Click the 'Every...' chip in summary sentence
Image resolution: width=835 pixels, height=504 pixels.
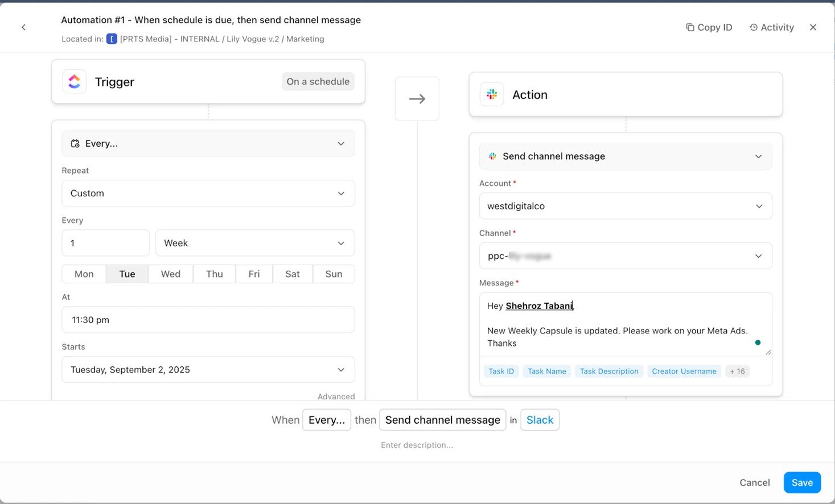(x=327, y=420)
